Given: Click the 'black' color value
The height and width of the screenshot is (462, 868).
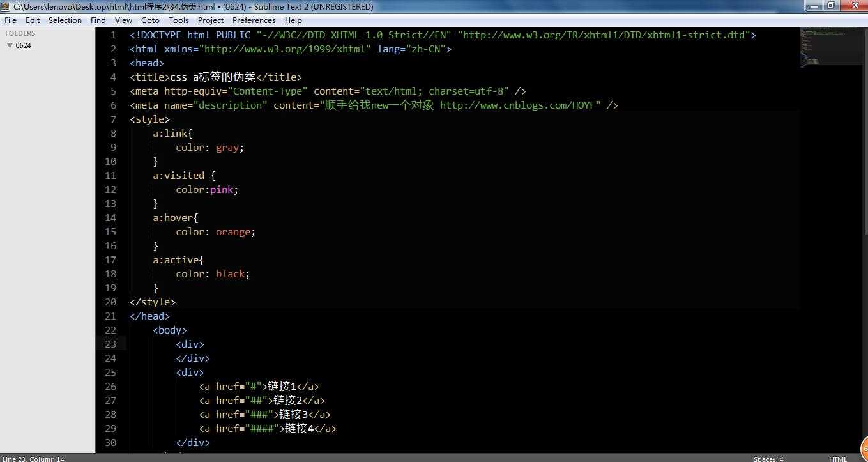Looking at the screenshot, I should (230, 274).
